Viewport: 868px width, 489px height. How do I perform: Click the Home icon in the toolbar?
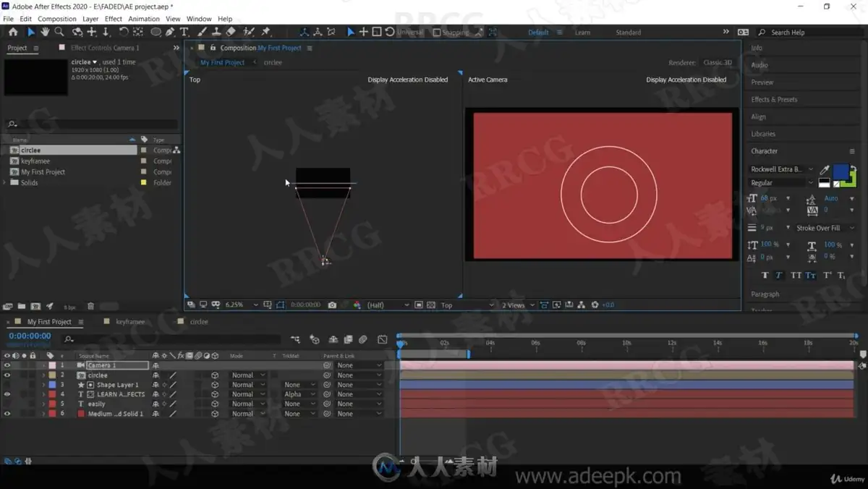(x=13, y=32)
